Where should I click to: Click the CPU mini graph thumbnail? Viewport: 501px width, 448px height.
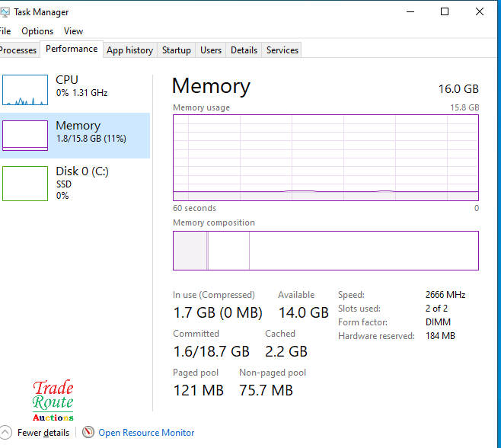(25, 90)
